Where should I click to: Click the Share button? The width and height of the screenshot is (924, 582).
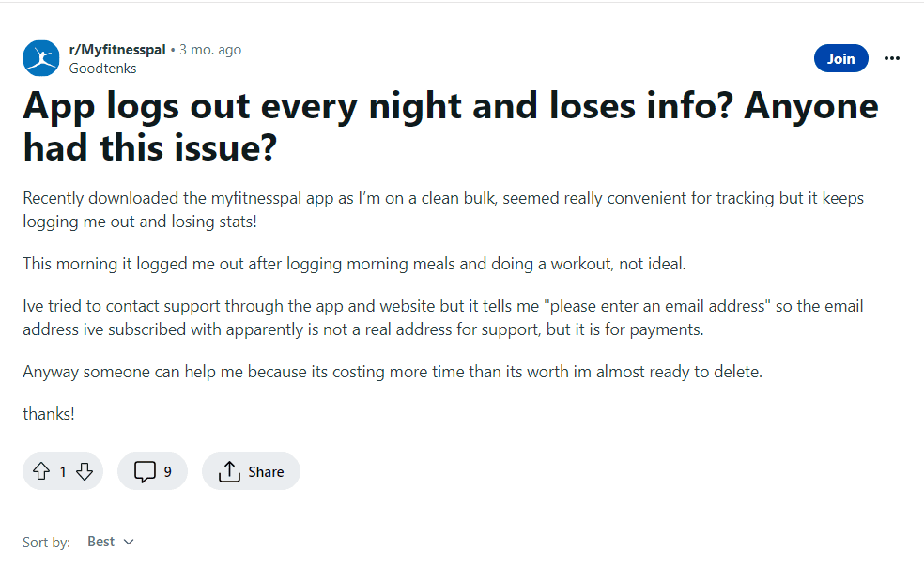coord(251,470)
